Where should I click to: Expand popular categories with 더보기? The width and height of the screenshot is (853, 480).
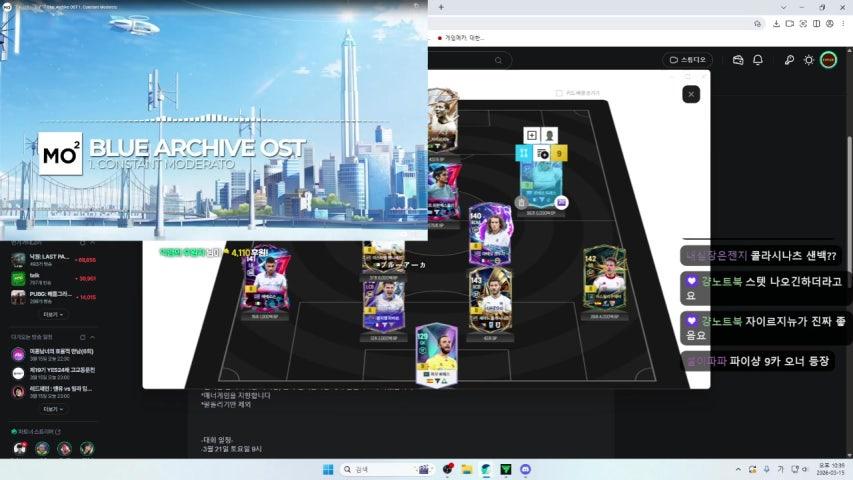53,315
